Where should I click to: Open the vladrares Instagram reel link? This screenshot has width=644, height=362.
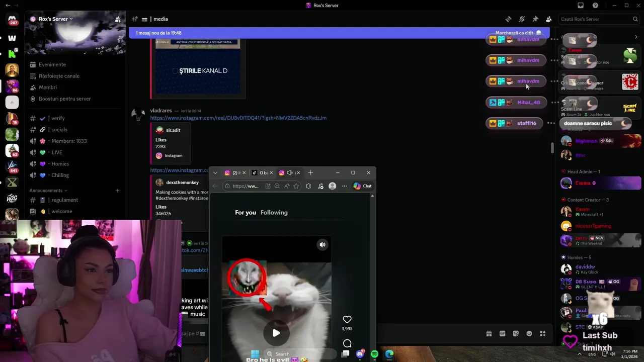point(238,118)
